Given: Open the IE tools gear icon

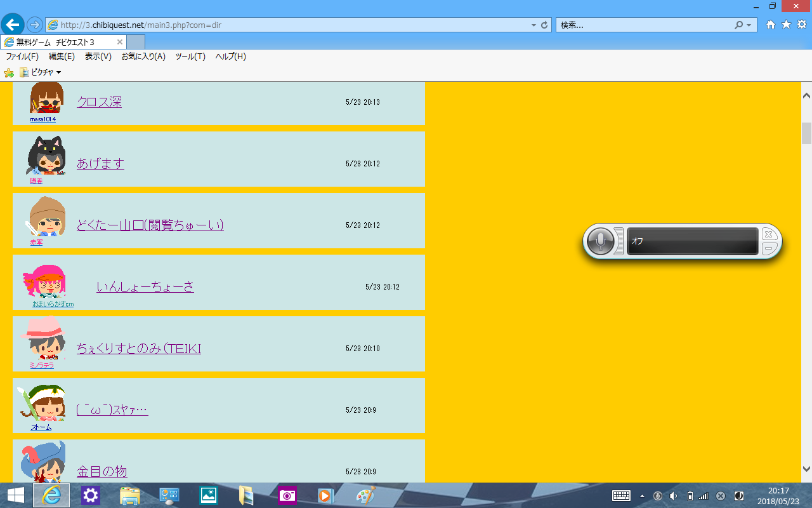Looking at the screenshot, I should (x=801, y=25).
